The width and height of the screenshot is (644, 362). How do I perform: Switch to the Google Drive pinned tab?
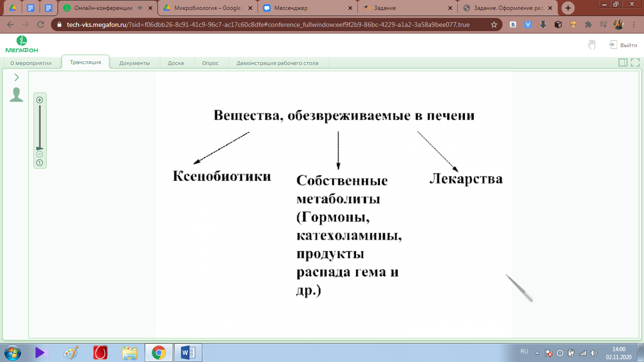(13, 8)
